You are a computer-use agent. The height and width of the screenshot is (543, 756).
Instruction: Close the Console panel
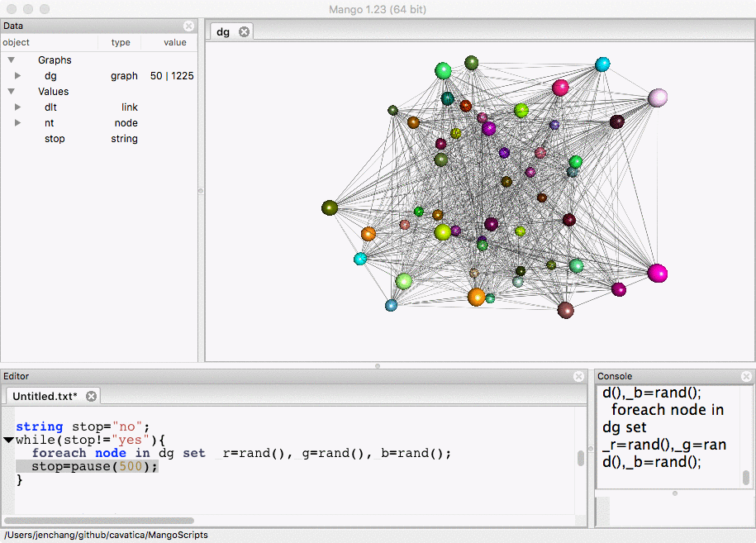click(746, 376)
